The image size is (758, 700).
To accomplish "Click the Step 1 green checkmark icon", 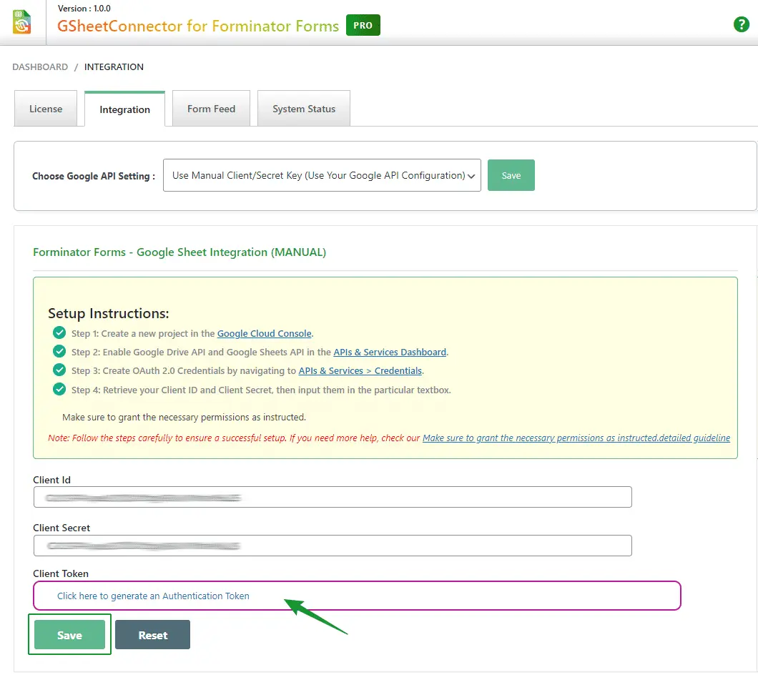I will pos(59,332).
